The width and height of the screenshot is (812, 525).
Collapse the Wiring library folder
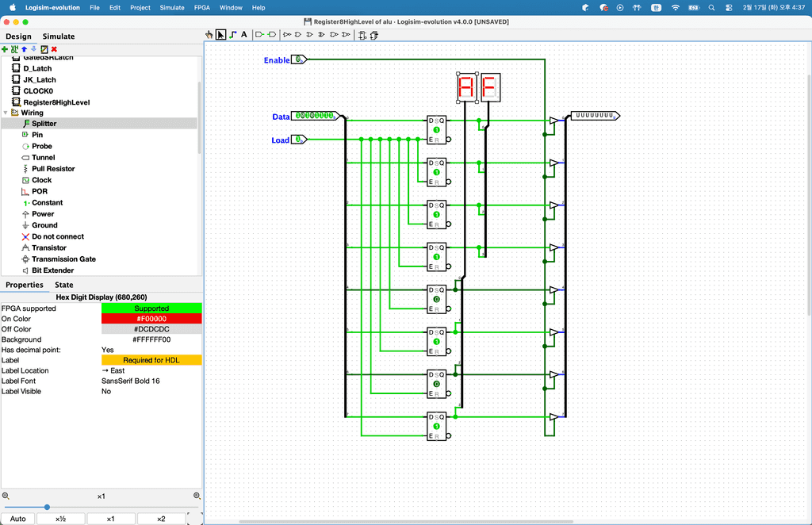pyautogui.click(x=6, y=113)
